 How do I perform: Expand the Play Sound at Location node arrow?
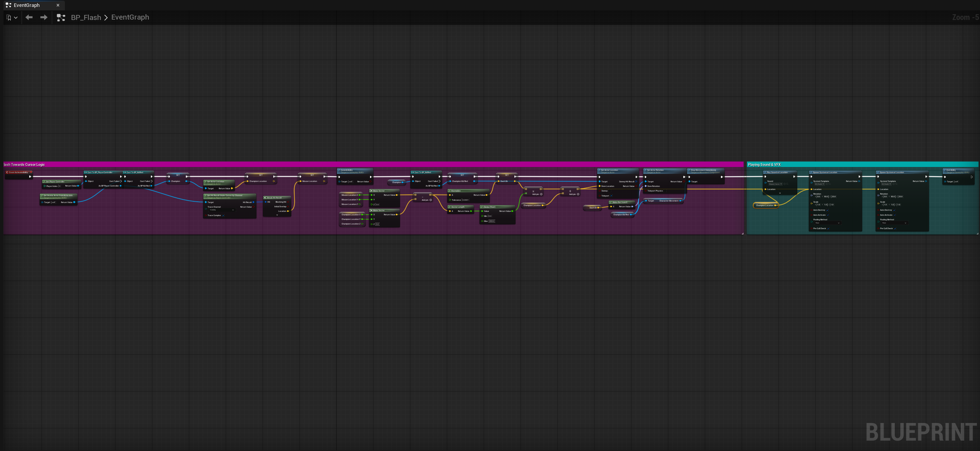coord(780,193)
